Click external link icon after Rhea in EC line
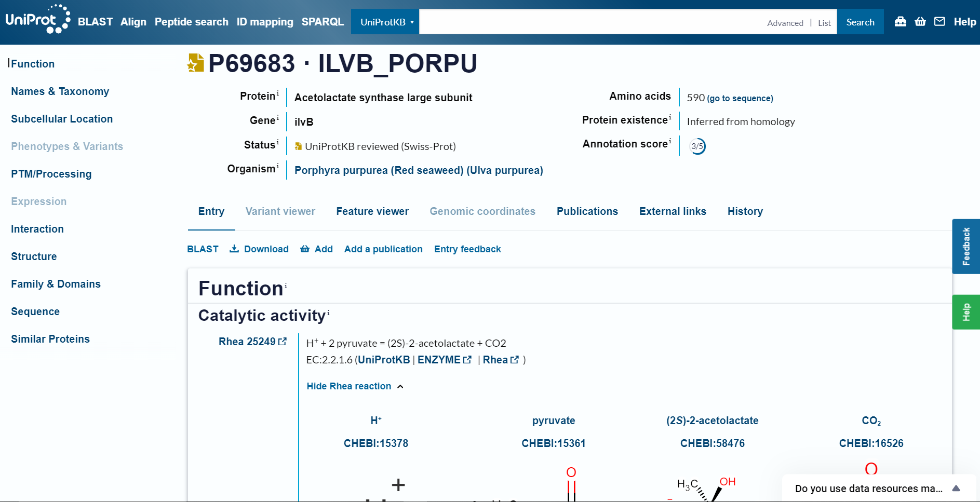 tap(515, 360)
